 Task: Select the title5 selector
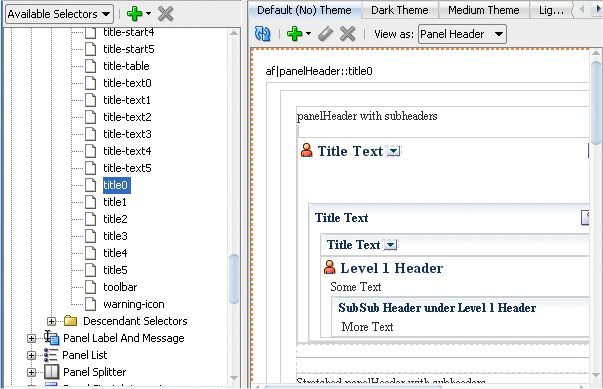click(x=115, y=270)
